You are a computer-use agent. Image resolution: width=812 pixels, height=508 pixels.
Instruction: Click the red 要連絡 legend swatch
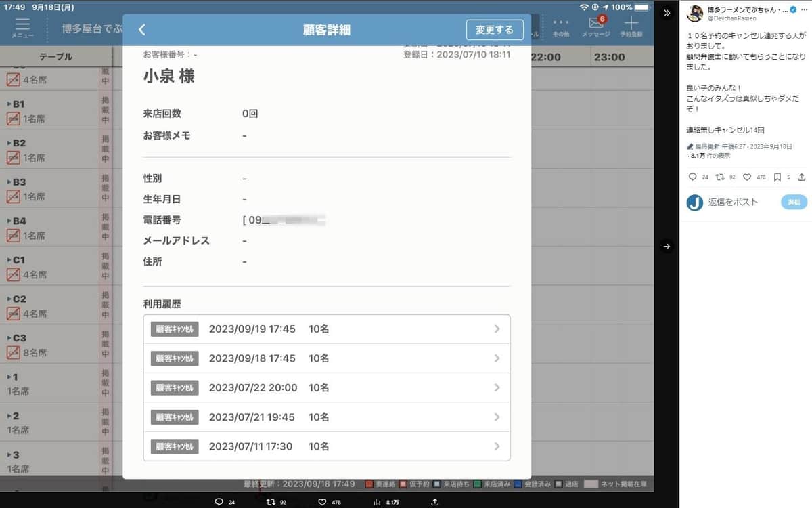click(x=369, y=484)
